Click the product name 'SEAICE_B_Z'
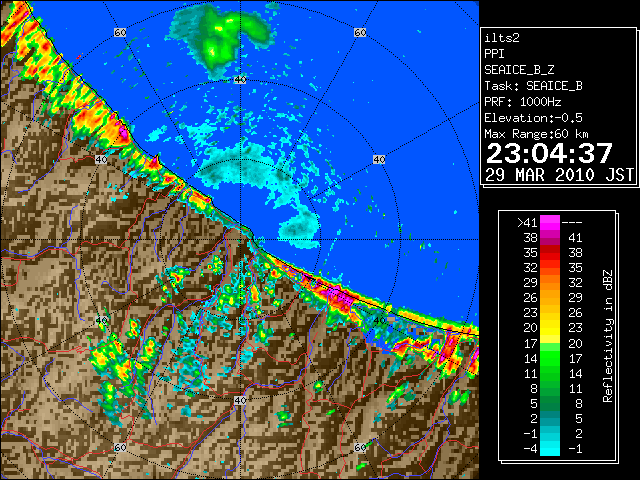 click(519, 70)
